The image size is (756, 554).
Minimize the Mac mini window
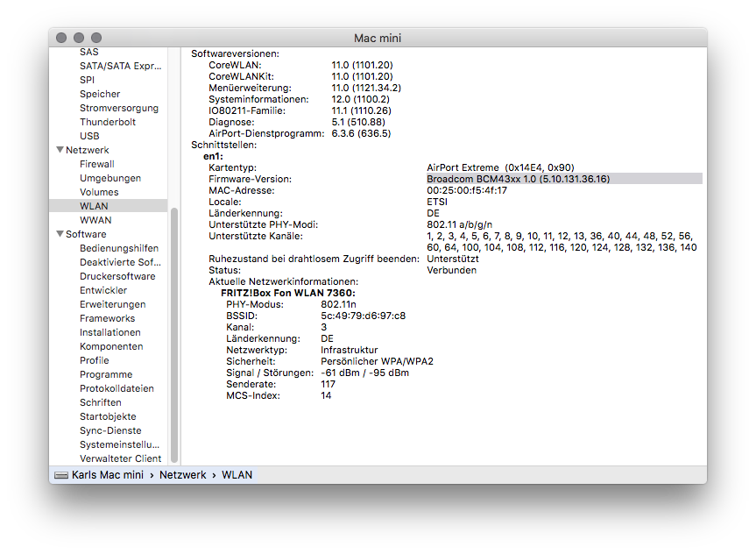click(x=79, y=38)
